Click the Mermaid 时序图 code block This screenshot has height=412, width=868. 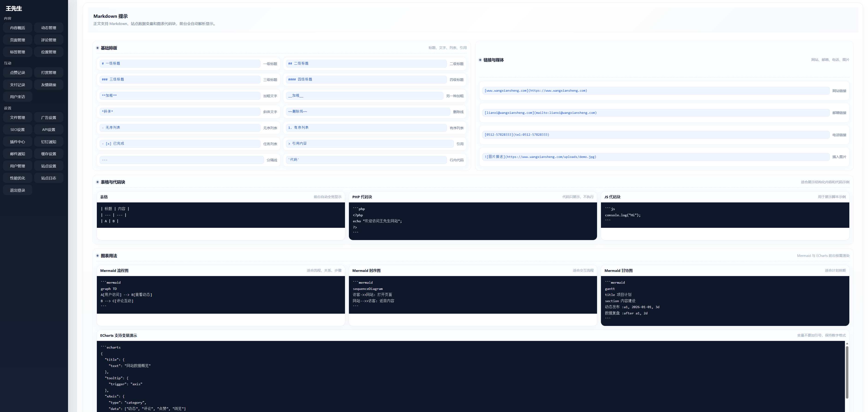[473, 295]
